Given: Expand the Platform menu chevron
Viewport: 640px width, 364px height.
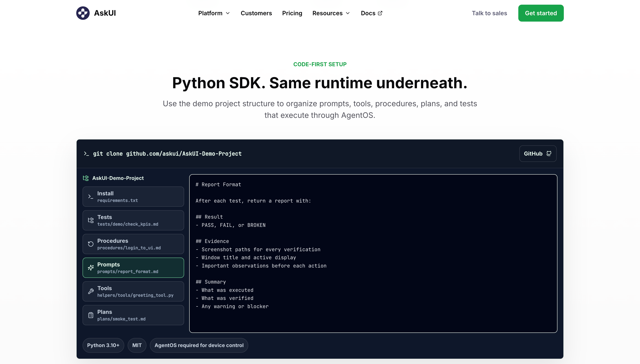Looking at the screenshot, I should pyautogui.click(x=228, y=13).
